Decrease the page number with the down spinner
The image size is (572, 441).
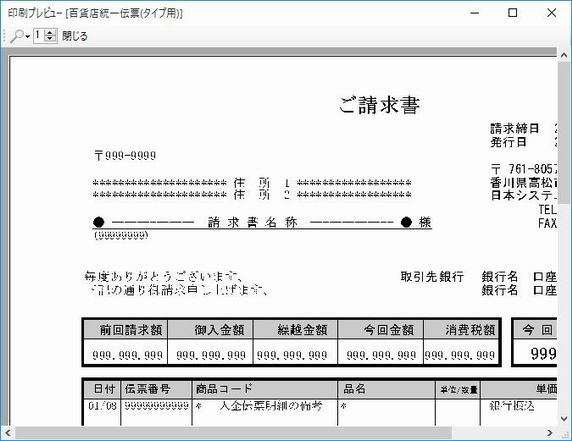(50, 39)
